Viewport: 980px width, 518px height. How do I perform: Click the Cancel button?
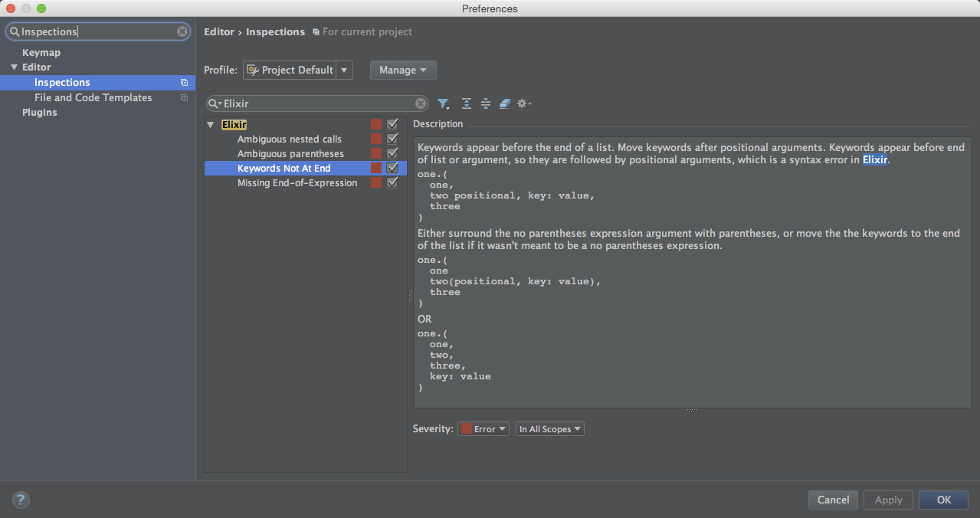click(x=833, y=500)
